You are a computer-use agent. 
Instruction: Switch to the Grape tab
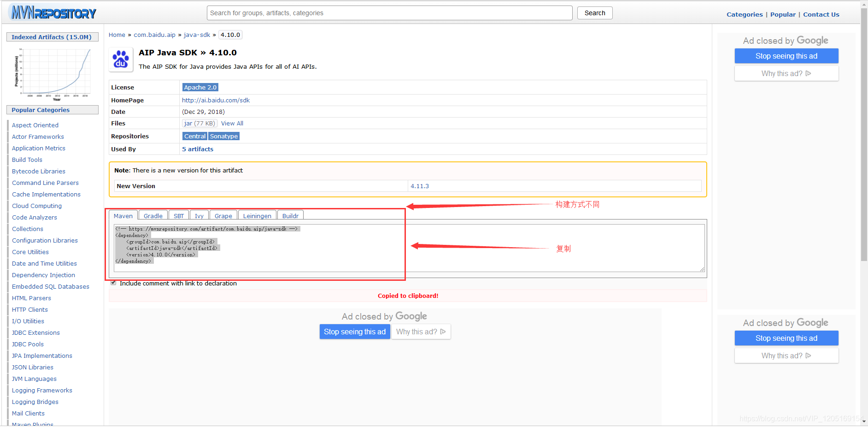223,216
